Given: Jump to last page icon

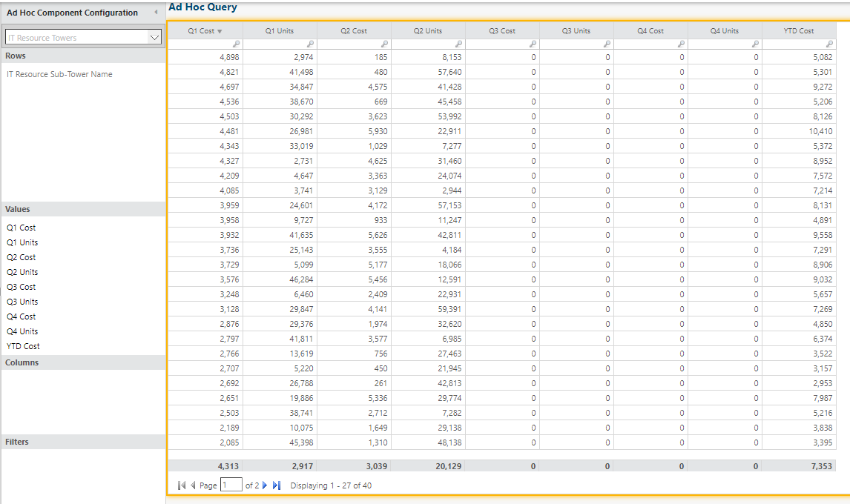Looking at the screenshot, I should point(277,485).
